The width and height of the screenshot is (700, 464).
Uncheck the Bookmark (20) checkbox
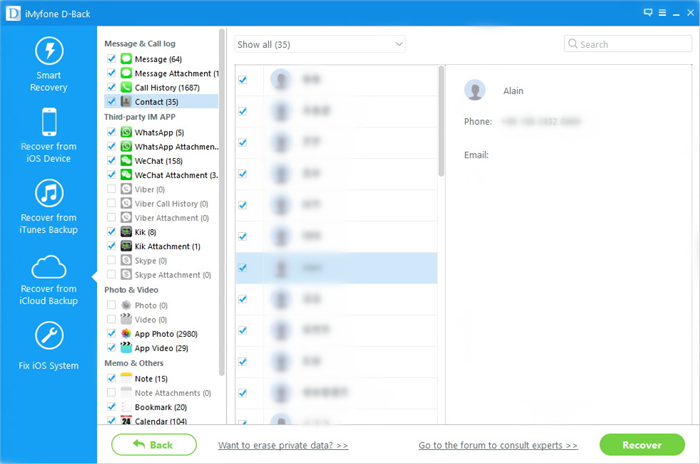click(x=111, y=406)
